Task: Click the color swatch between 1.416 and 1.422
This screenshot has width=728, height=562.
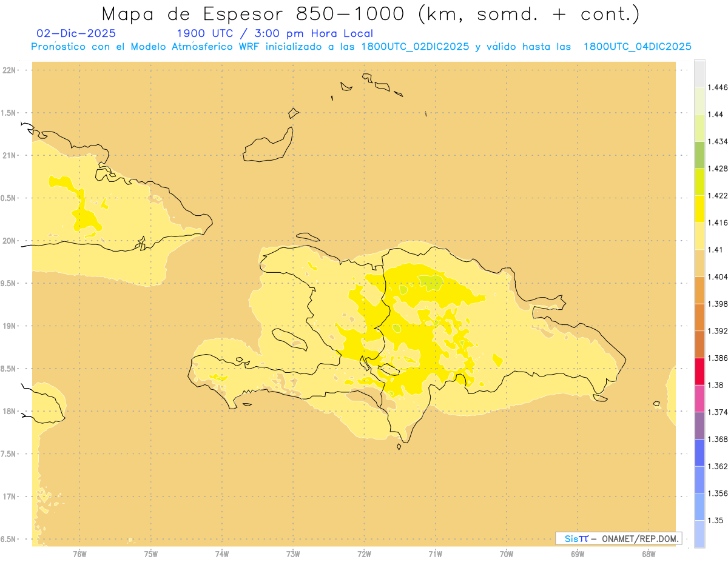Action: 699,209
